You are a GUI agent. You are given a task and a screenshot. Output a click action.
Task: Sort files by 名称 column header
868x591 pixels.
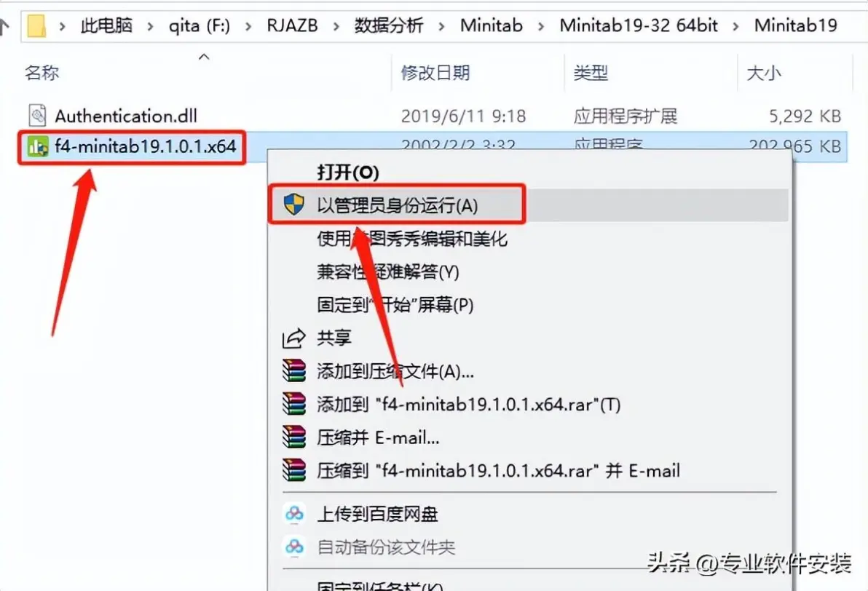[x=42, y=73]
